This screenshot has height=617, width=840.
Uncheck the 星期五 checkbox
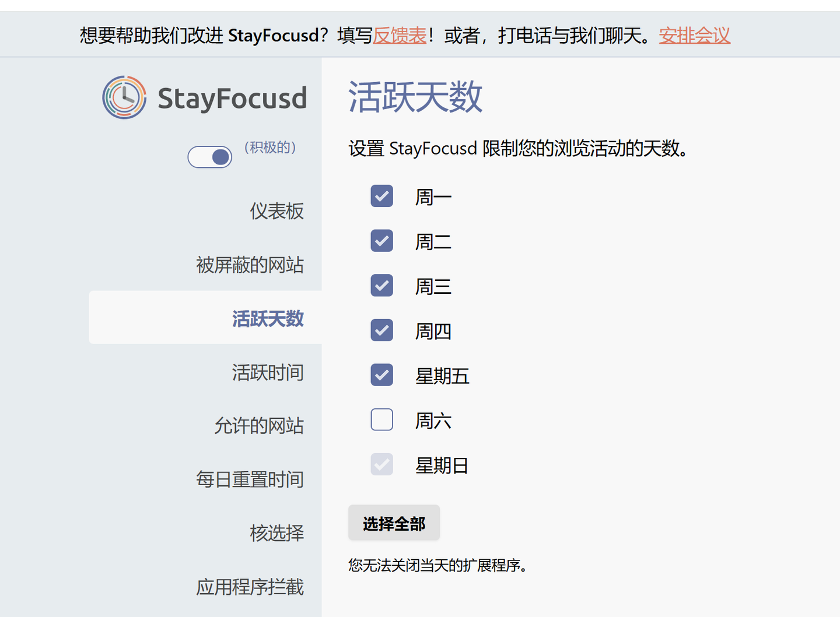[x=382, y=375]
